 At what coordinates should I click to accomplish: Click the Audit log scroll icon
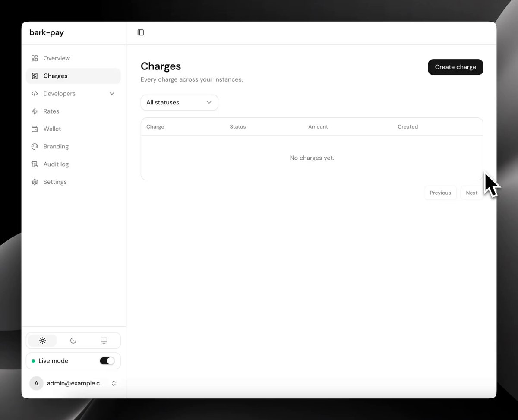pyautogui.click(x=35, y=164)
